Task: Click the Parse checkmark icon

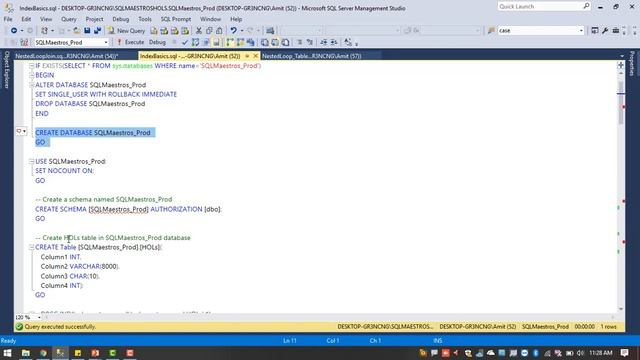Action: [185, 42]
